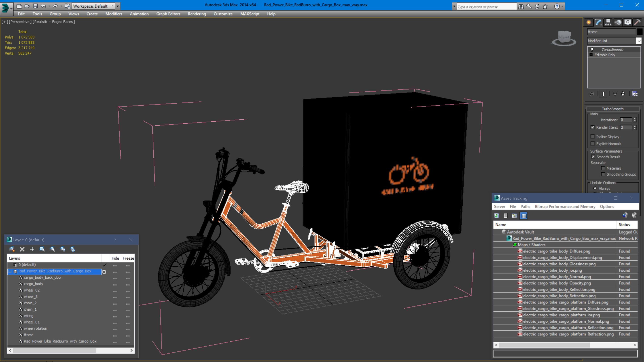
Task: Switch Asset Tracking to table view icon
Action: [x=523, y=216]
